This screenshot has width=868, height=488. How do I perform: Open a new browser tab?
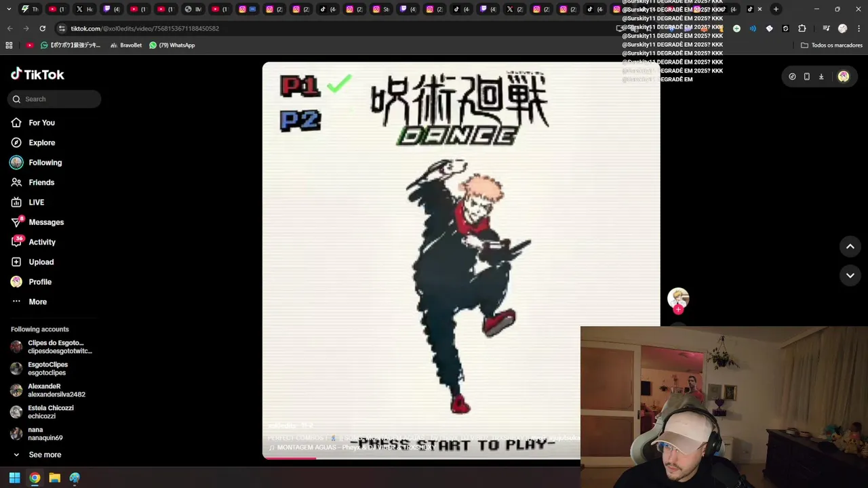coord(776,9)
